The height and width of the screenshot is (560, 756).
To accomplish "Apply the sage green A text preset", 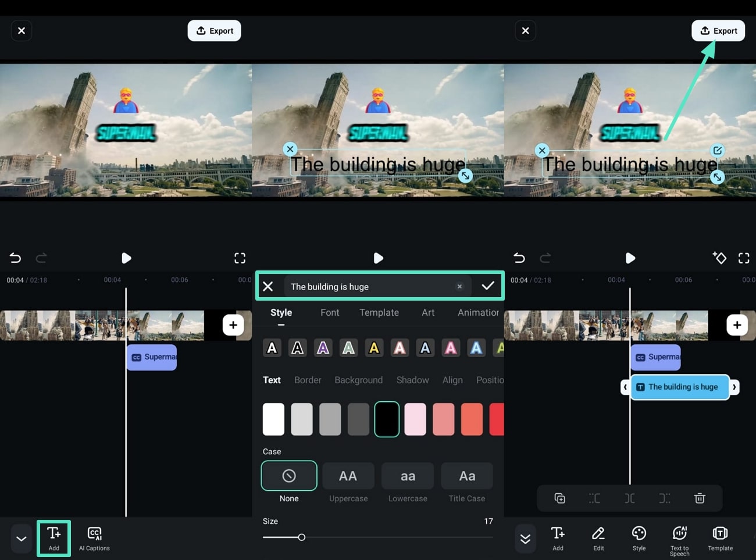I will [x=348, y=348].
